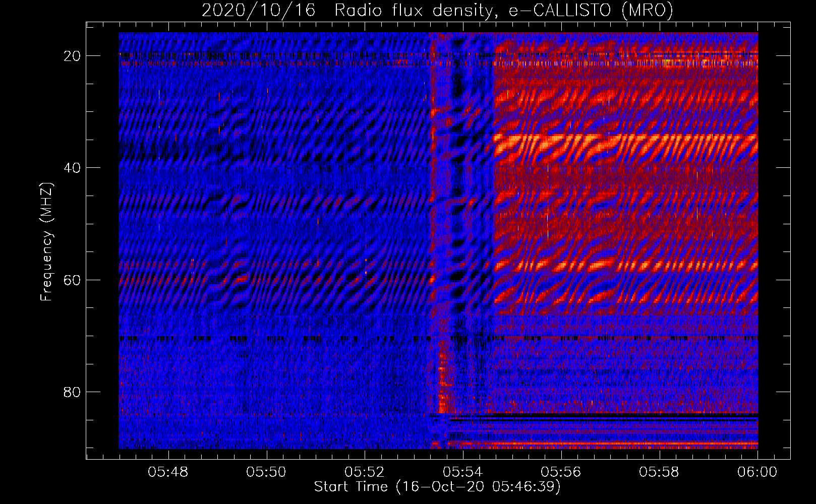The width and height of the screenshot is (816, 504).
Task: Click the 05:54 time tick label
Action: [x=463, y=472]
